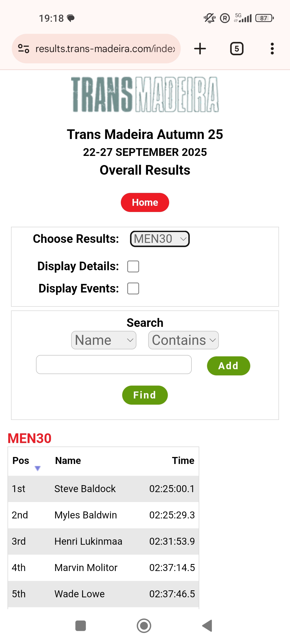Expand the Contains match type dropdown
Screen dimensions: 290x644
183,340
